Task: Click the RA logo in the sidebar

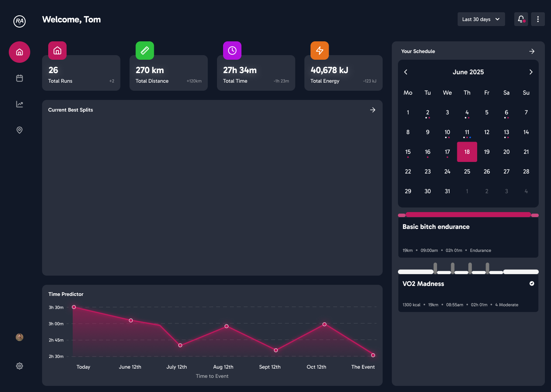Action: click(x=20, y=21)
